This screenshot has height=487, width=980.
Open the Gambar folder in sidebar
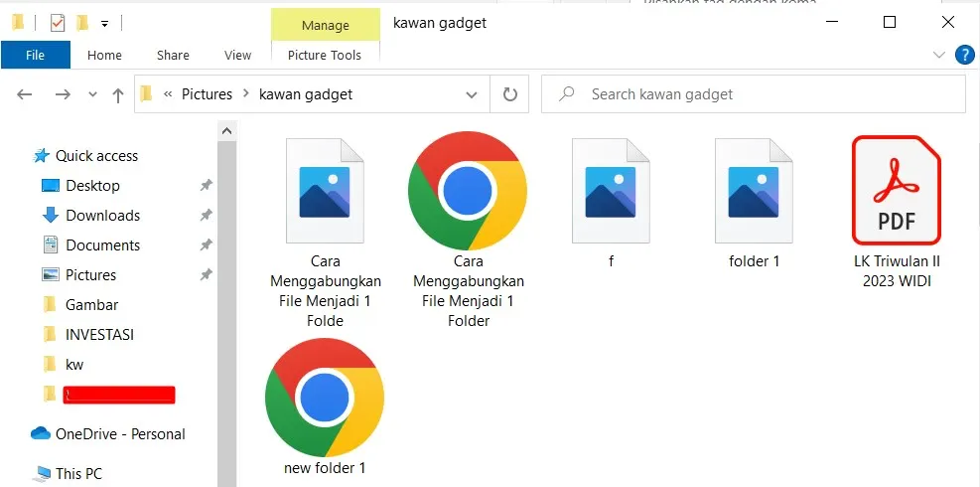tap(92, 305)
